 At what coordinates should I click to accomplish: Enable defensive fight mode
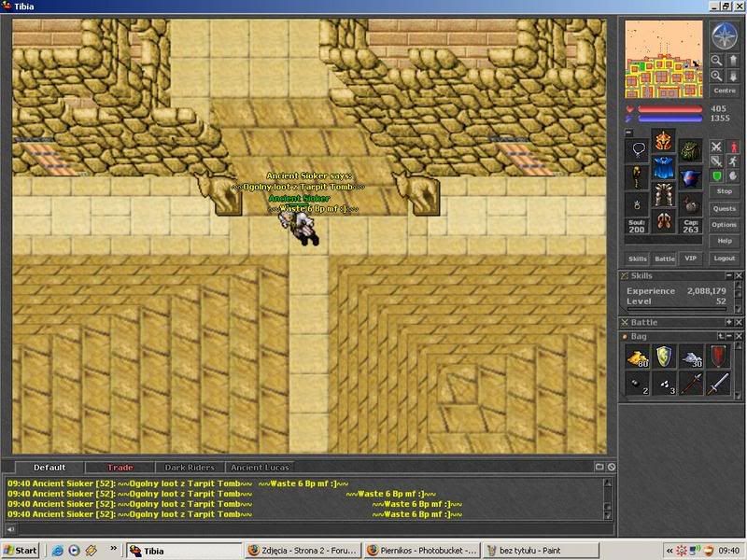pyautogui.click(x=716, y=176)
